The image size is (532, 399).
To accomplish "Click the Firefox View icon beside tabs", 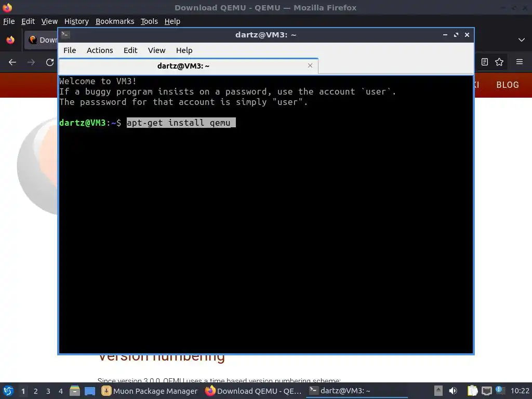I will tap(10, 40).
